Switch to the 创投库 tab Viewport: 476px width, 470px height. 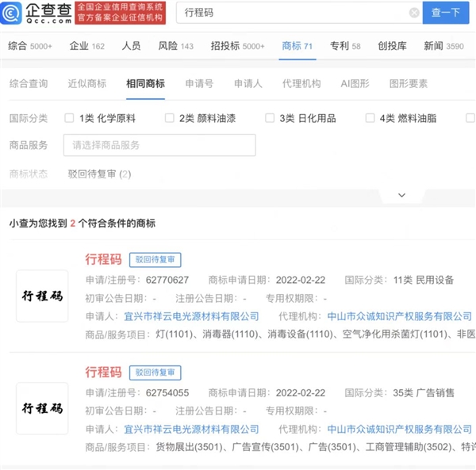pos(392,46)
